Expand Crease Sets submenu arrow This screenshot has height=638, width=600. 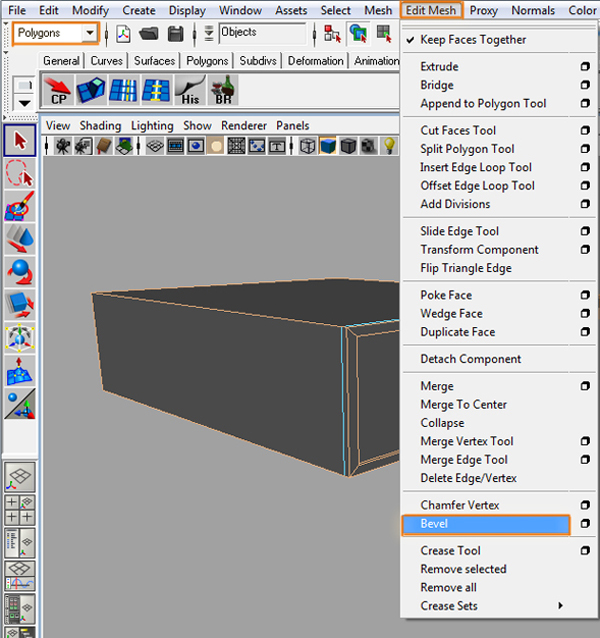(x=561, y=605)
